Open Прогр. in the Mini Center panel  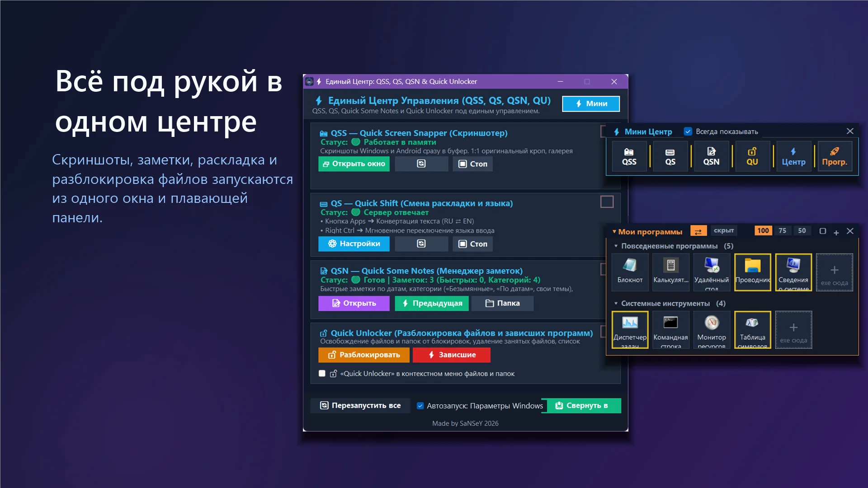(835, 156)
